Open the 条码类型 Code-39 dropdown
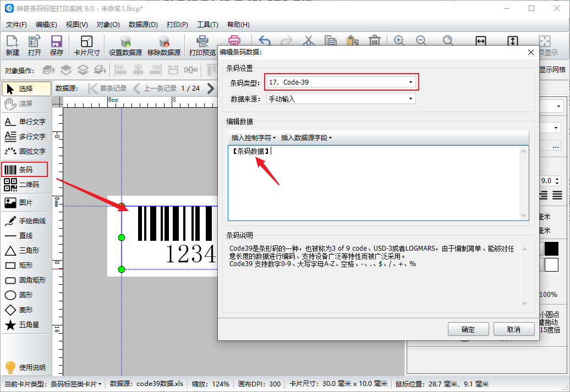This screenshot has height=392, width=570. (341, 82)
